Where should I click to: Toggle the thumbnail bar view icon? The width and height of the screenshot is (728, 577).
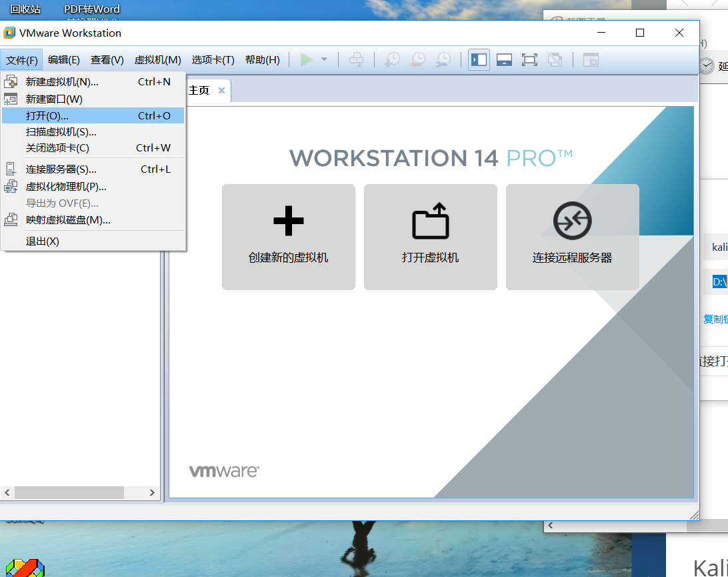pos(504,60)
